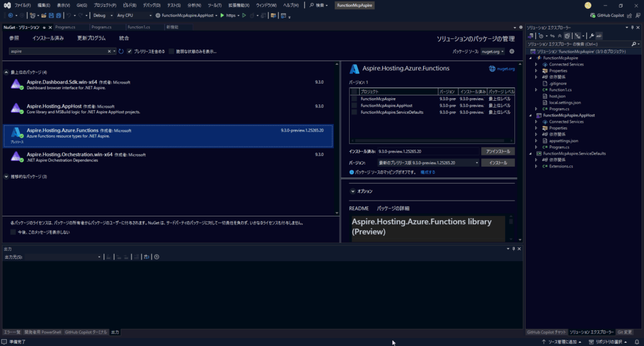Check the FunctionMcpAspire.ServiceDefaults project checkbox
The height and width of the screenshot is (346, 644).
point(354,112)
